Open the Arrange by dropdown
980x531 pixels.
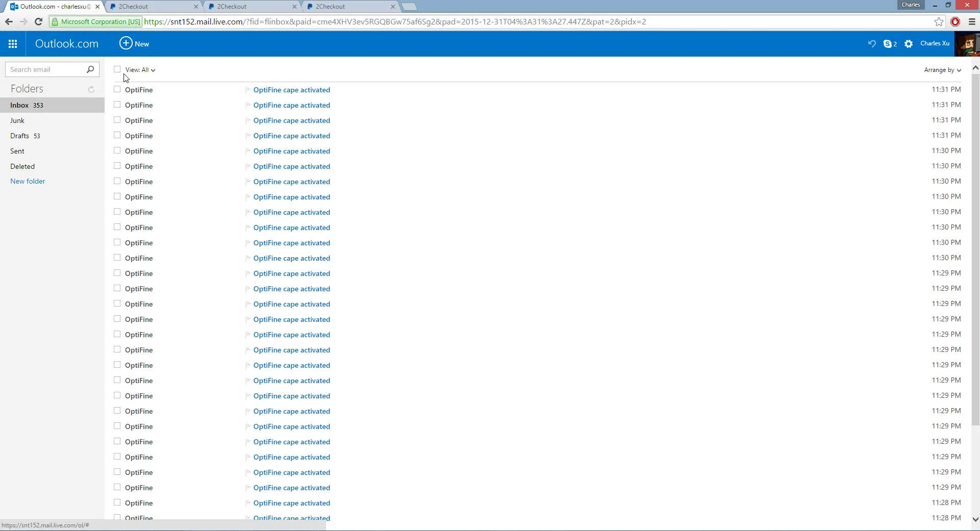[942, 70]
